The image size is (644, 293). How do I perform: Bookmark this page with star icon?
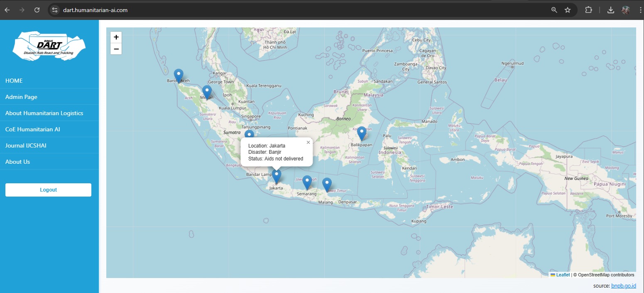(568, 10)
